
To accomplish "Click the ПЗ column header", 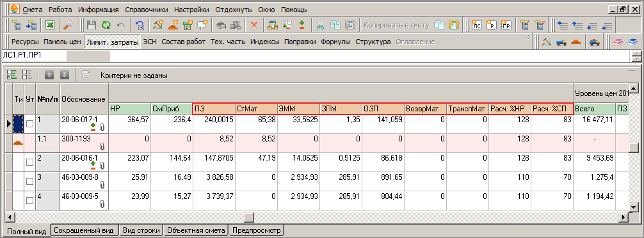I will pyautogui.click(x=214, y=108).
